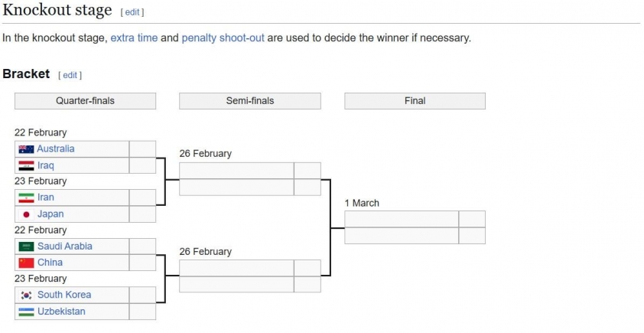Click the Semi-finals bracket header
Image resolution: width=644 pixels, height=333 pixels.
click(249, 101)
